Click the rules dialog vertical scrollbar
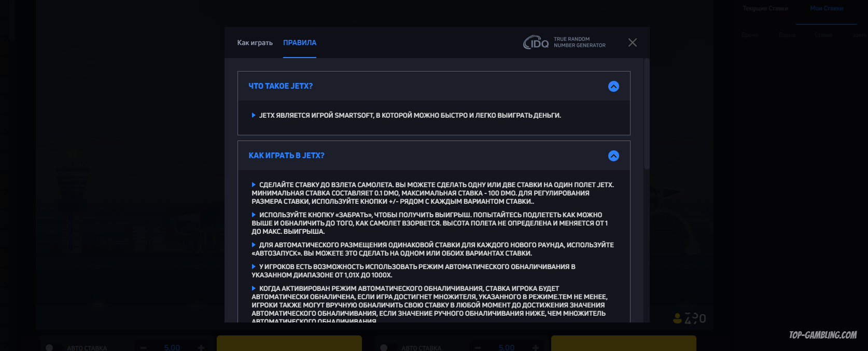This screenshot has width=868, height=351. pos(646,114)
